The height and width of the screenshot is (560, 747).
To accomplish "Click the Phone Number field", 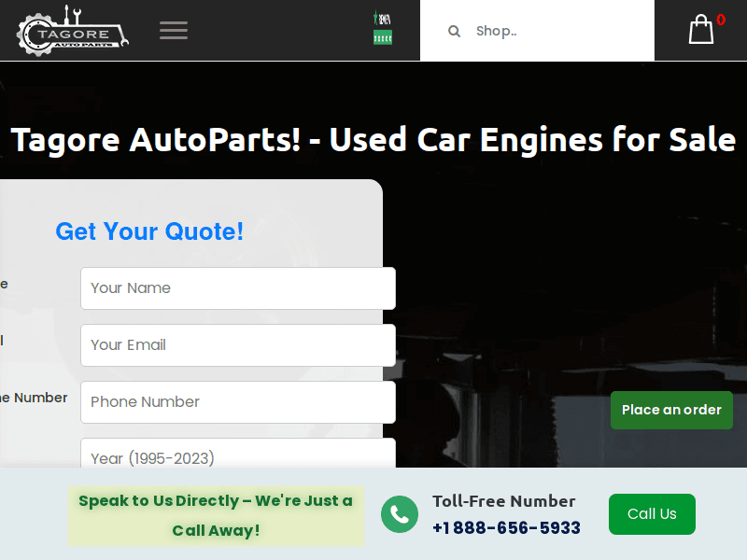I will click(237, 401).
